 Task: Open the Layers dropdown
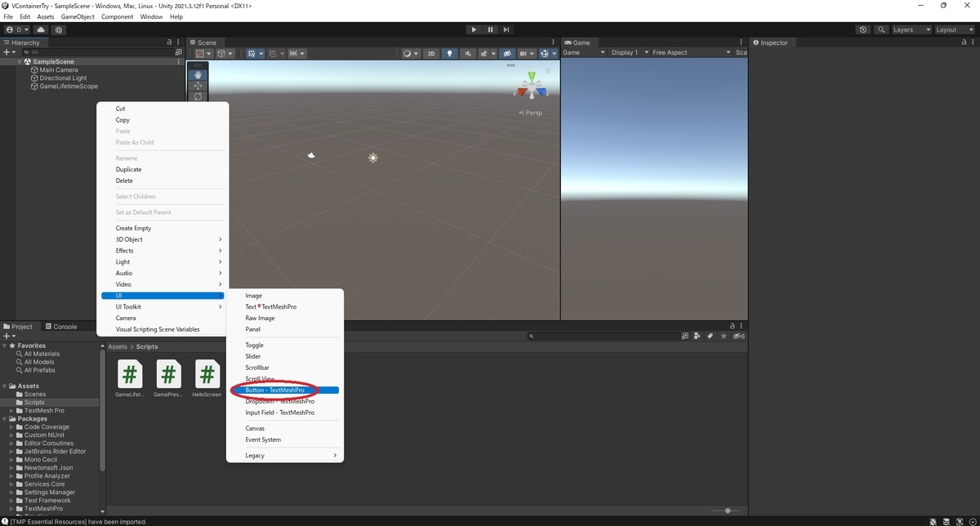click(x=911, y=29)
